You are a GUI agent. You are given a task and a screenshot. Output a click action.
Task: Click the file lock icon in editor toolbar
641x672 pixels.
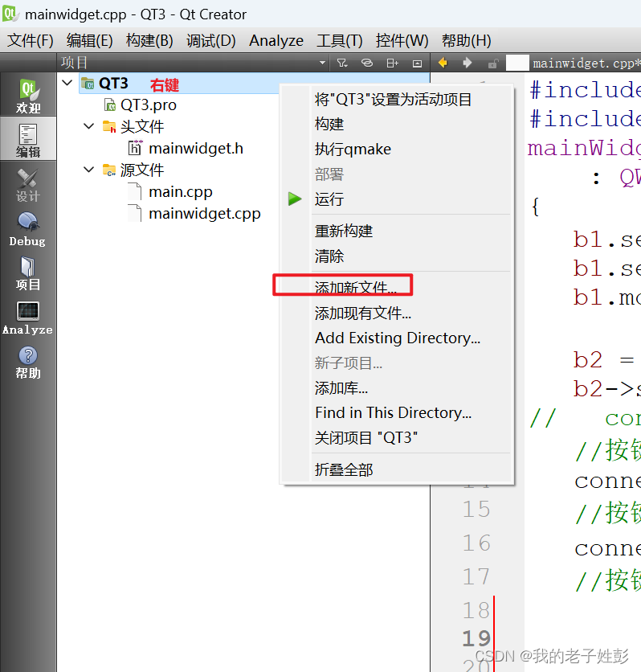click(x=493, y=64)
